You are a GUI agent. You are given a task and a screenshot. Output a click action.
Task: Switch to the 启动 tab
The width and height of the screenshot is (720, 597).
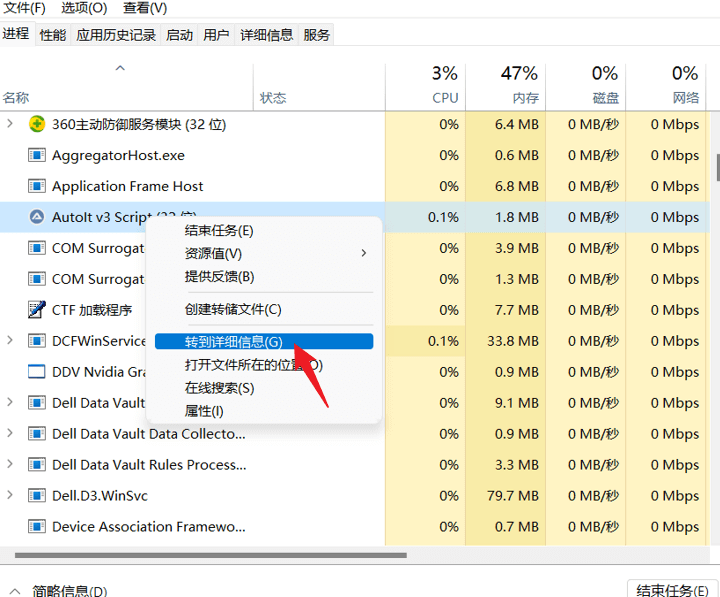pyautogui.click(x=179, y=35)
